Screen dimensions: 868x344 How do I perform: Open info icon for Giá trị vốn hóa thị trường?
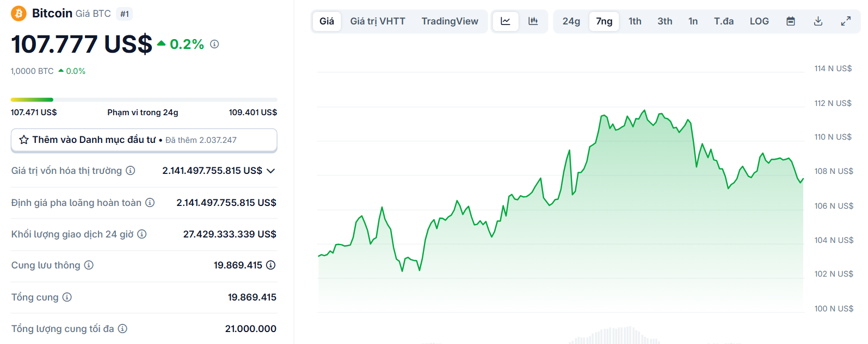131,171
